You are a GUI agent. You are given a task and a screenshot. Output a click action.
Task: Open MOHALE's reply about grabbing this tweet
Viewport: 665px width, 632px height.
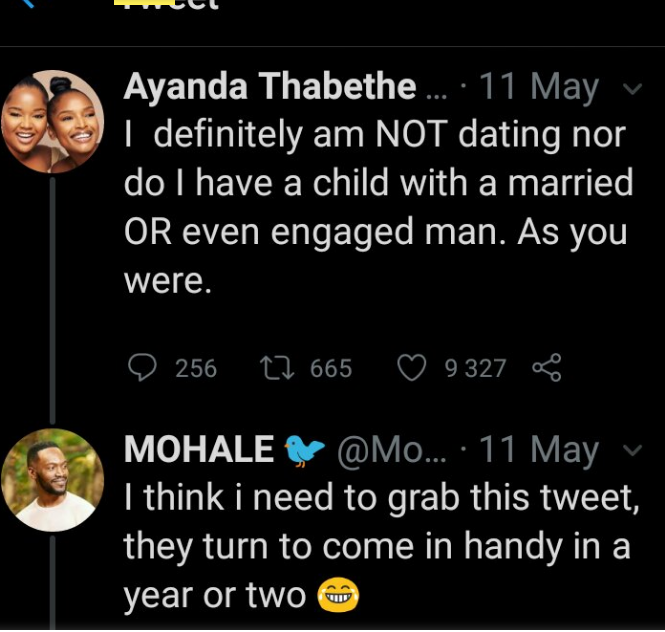[x=381, y=546]
